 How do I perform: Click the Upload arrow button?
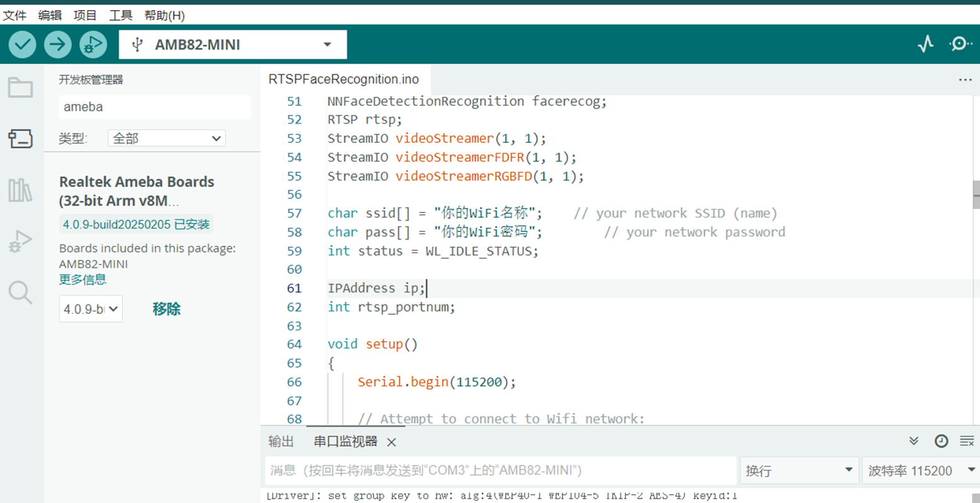pyautogui.click(x=57, y=45)
